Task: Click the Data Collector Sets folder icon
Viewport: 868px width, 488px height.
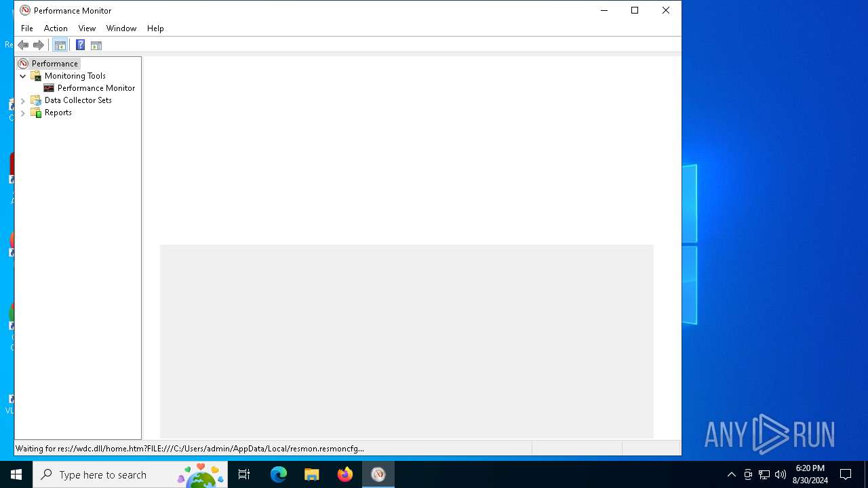Action: tap(37, 100)
